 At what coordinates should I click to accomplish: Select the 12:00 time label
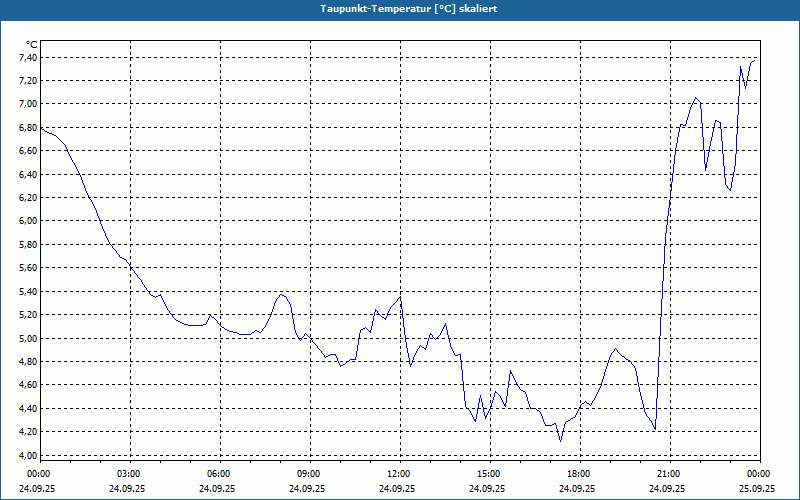coord(400,474)
